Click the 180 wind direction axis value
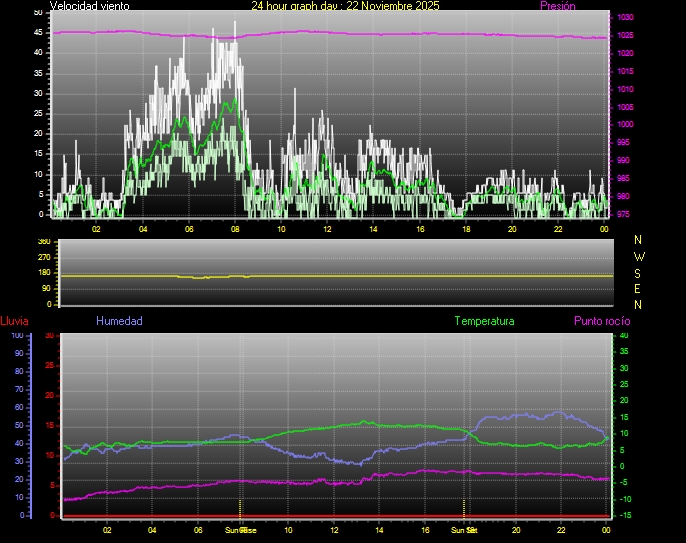 click(x=43, y=273)
